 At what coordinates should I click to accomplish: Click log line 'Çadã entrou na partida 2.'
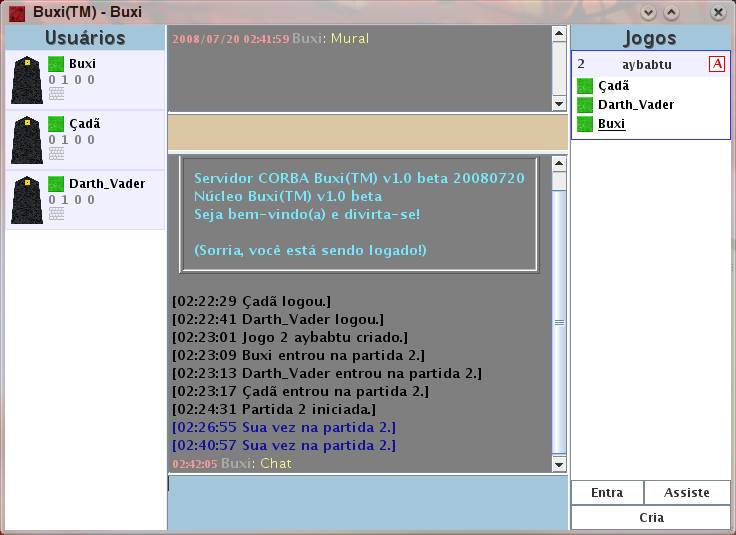point(300,391)
